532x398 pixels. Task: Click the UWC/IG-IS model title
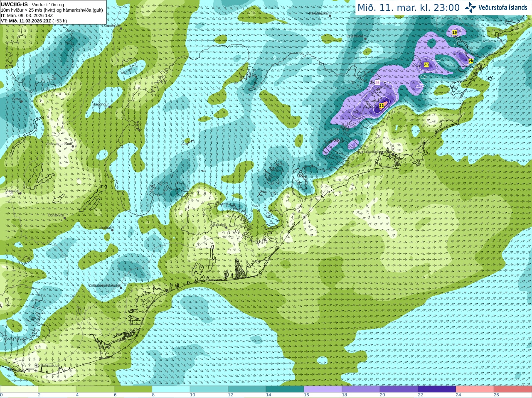[x=14, y=4]
